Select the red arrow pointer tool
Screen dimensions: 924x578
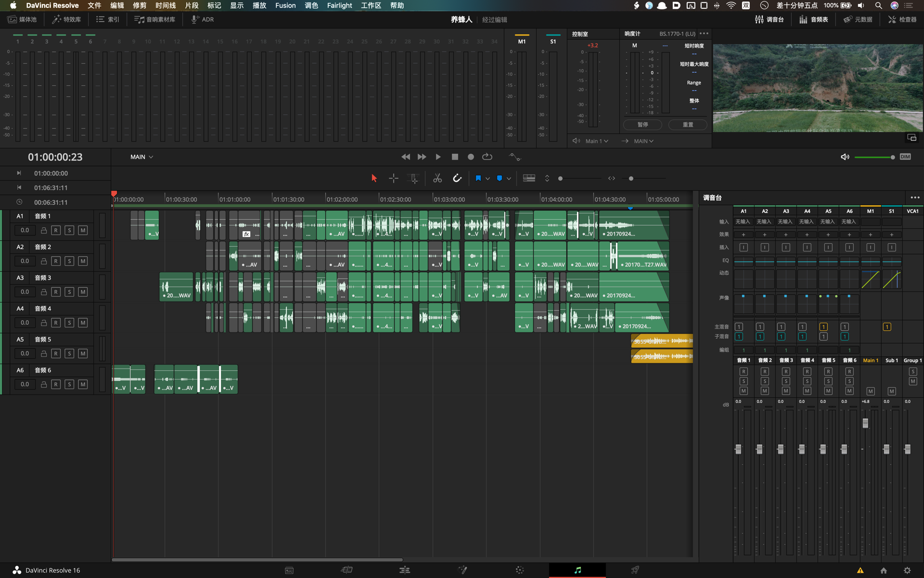point(374,179)
